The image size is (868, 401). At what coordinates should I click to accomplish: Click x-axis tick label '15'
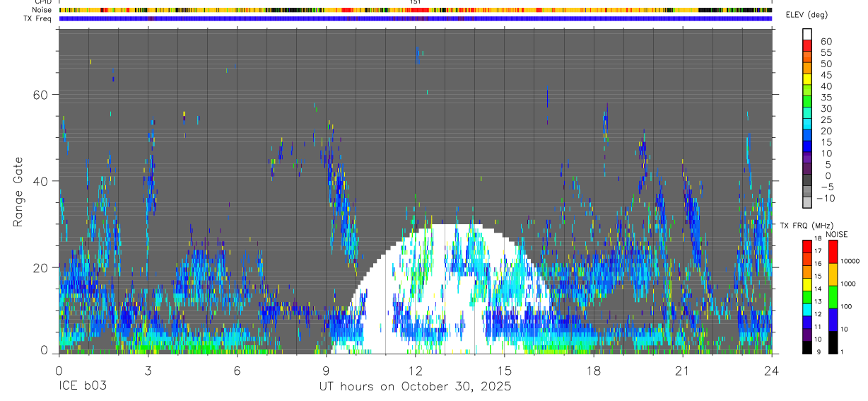click(504, 370)
